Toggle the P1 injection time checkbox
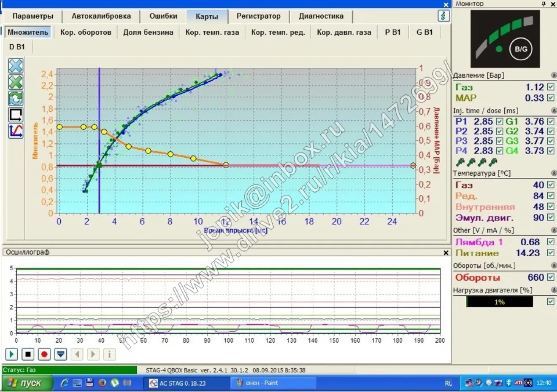 tap(500, 121)
